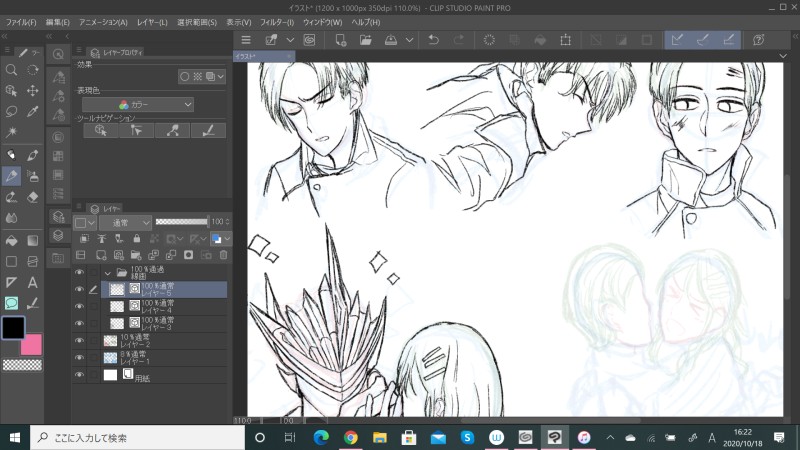Open レイヤー(L) menu
800x450 pixels.
(152, 22)
